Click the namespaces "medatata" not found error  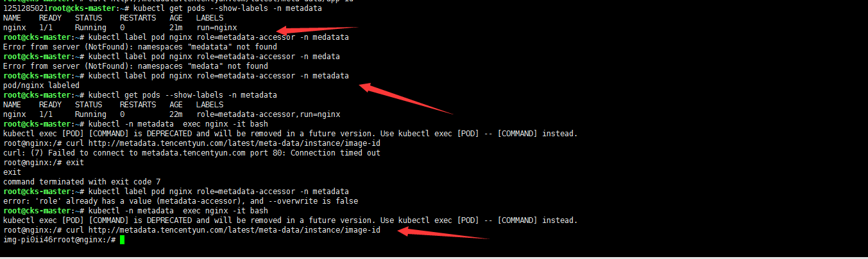coord(140,47)
